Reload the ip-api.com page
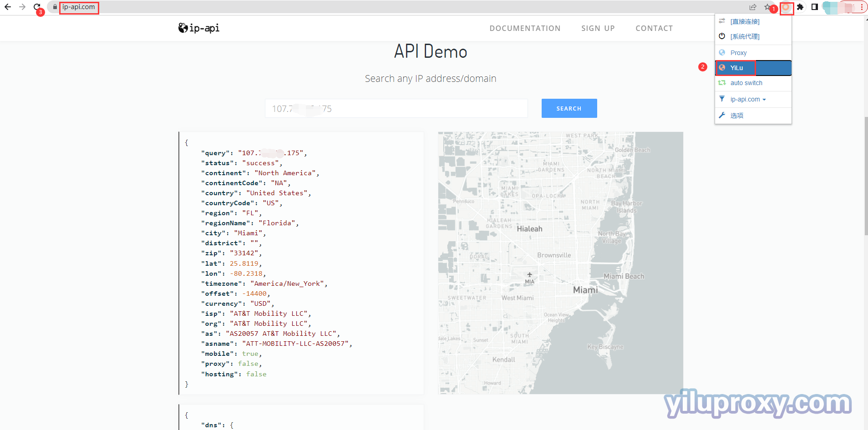The height and width of the screenshot is (430, 868). click(37, 7)
